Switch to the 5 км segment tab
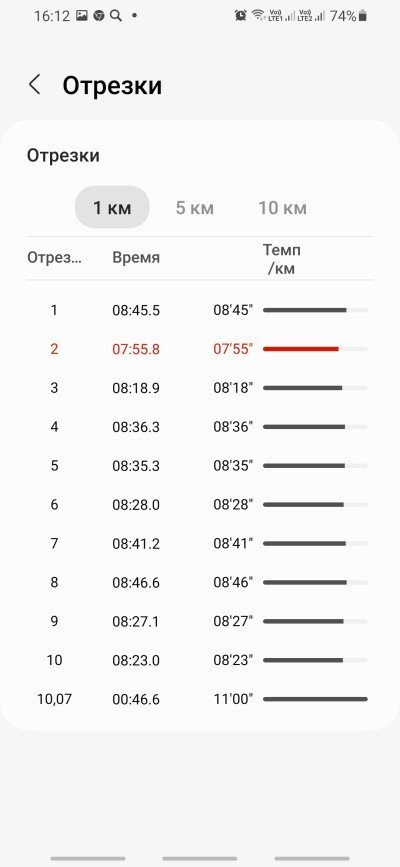This screenshot has width=400, height=867. (195, 208)
